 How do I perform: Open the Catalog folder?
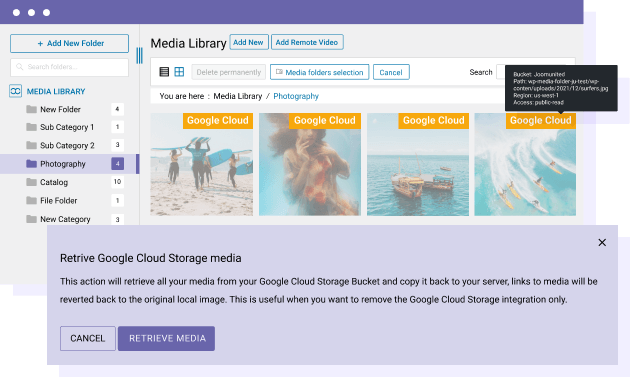pyautogui.click(x=54, y=182)
